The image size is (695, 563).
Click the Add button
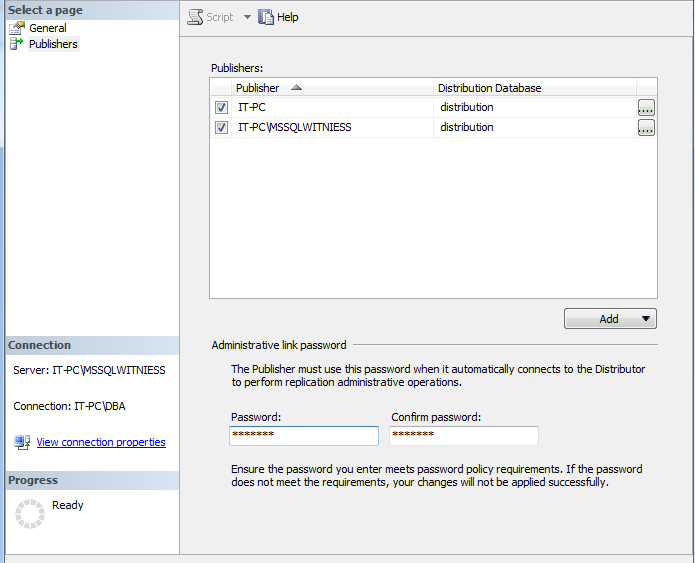pyautogui.click(x=609, y=319)
